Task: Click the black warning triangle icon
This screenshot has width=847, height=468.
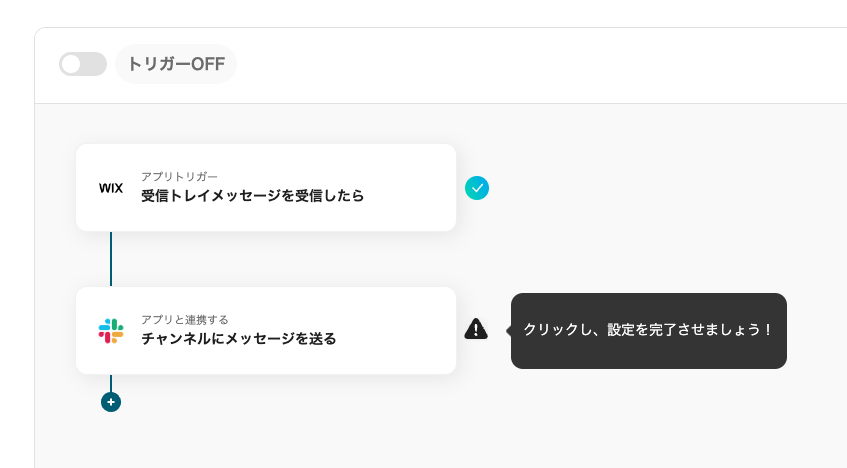Action: tap(476, 329)
